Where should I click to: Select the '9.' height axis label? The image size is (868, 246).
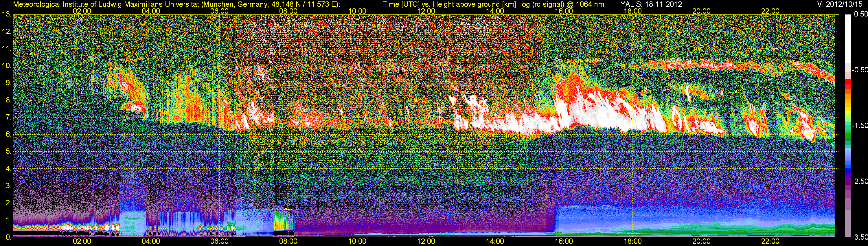pos(8,83)
